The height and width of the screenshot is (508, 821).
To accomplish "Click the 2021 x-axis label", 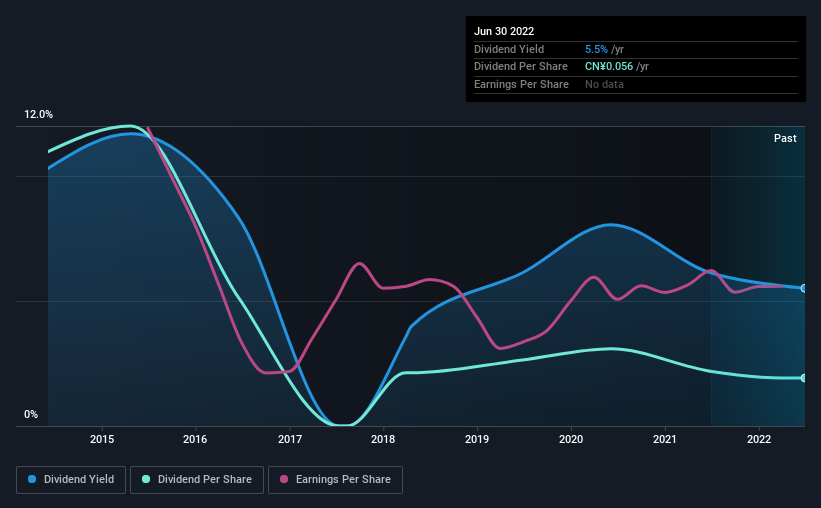I will point(665,439).
